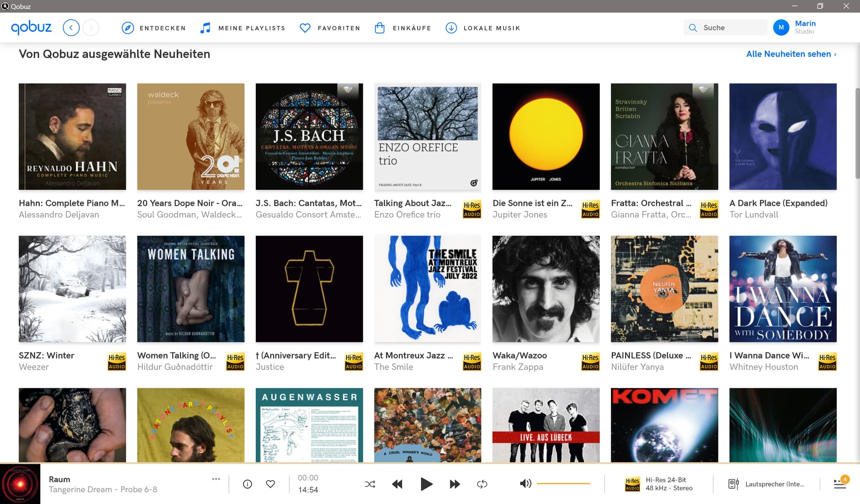Open The Smile Montreux cover
Viewport: 860px width, 504px height.
(428, 289)
